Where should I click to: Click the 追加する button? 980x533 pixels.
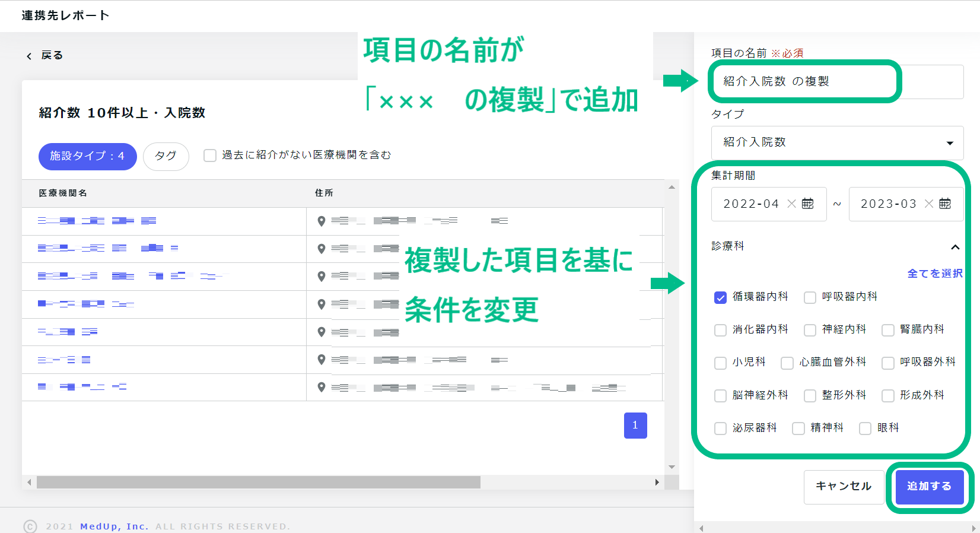930,487
